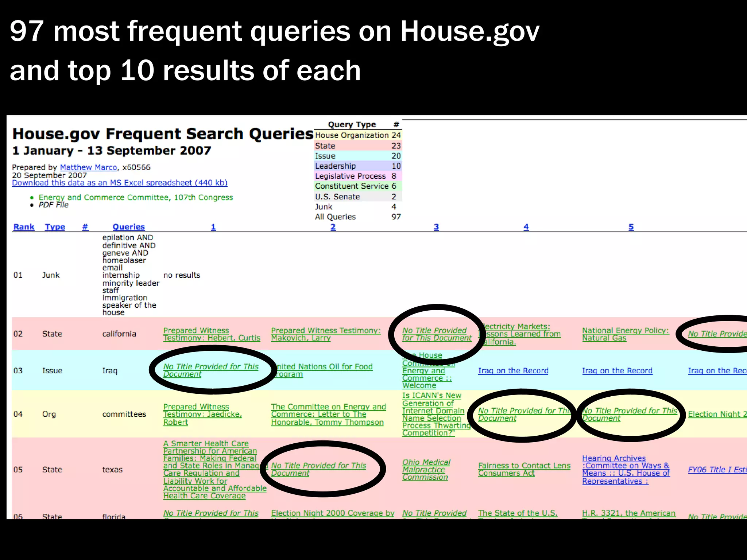Open Prepared Witness Testimony: Hebert, Curtis
747x560 pixels.
[x=212, y=334]
